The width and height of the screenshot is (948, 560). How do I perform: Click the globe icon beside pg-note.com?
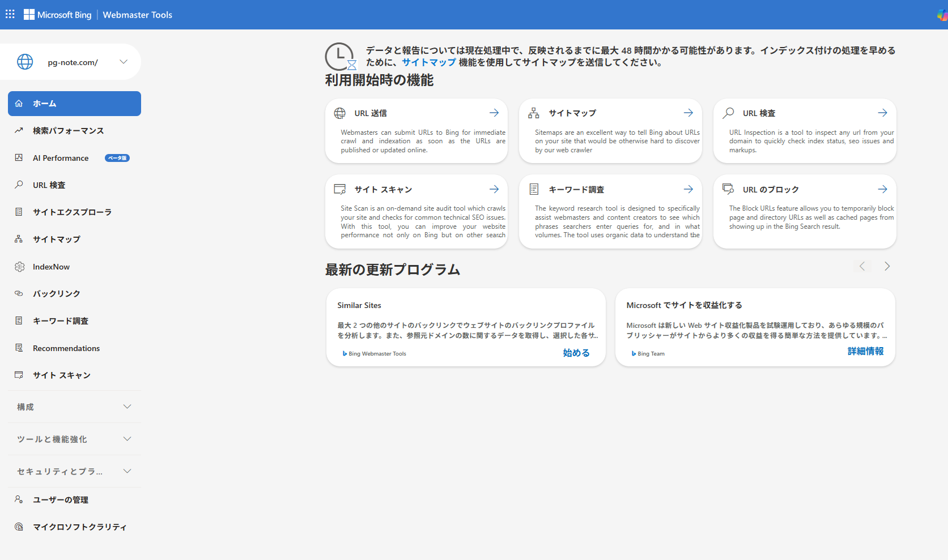25,62
